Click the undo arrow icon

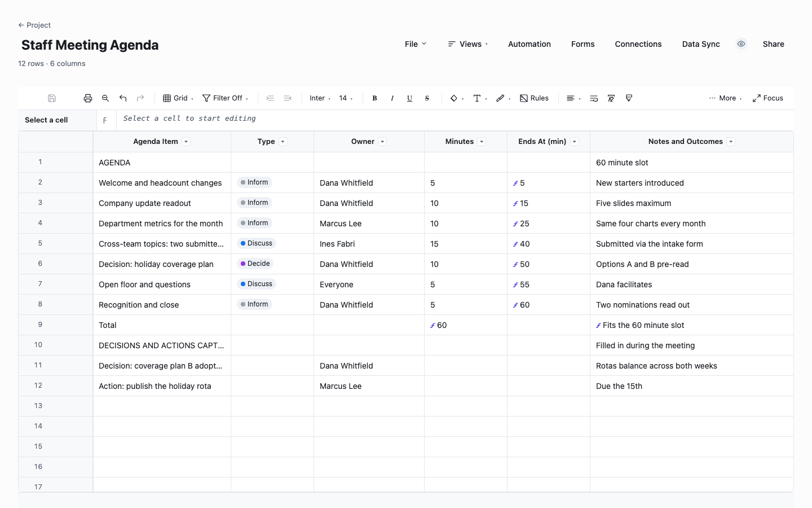click(x=123, y=98)
